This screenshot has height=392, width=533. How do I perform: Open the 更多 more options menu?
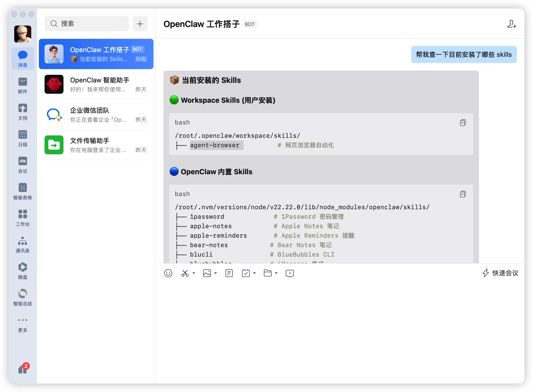pos(23,324)
